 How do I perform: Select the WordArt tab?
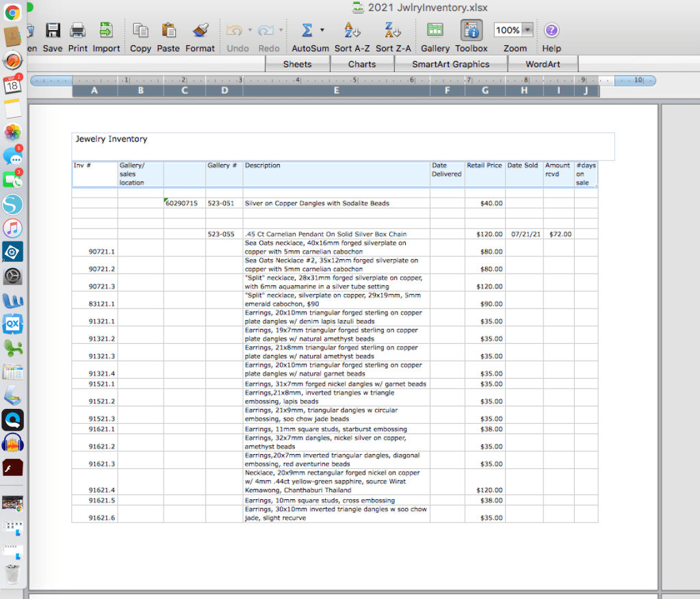pyautogui.click(x=543, y=64)
